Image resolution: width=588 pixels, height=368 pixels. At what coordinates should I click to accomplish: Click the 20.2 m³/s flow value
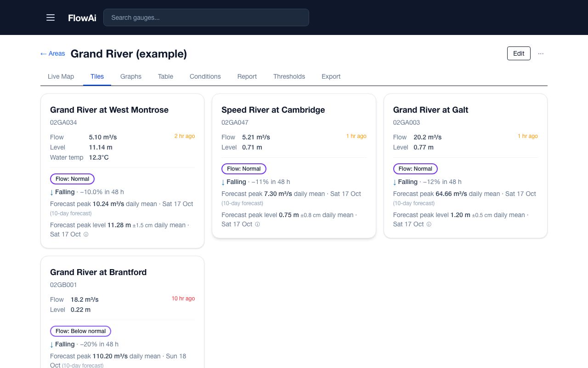(x=428, y=137)
